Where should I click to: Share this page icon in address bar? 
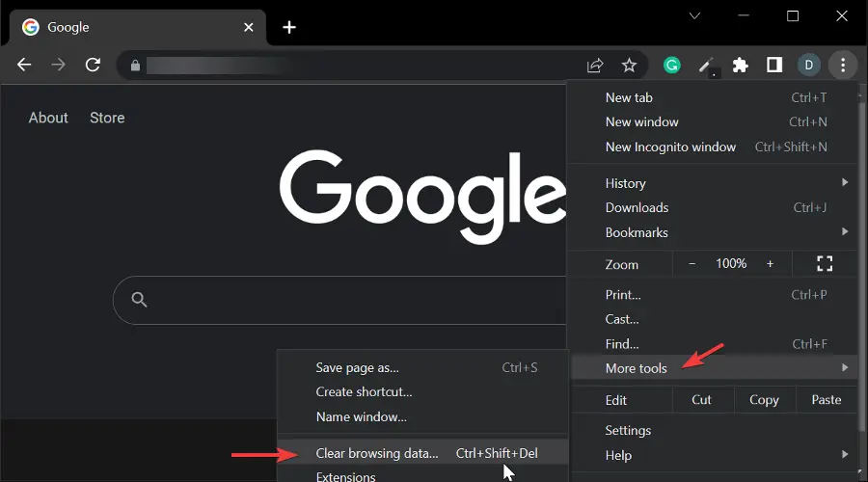(x=594, y=66)
